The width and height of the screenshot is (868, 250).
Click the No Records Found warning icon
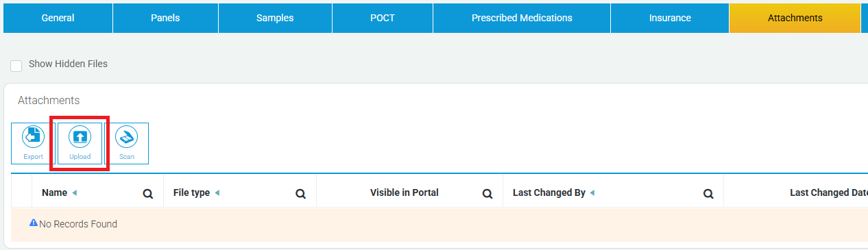pos(34,223)
